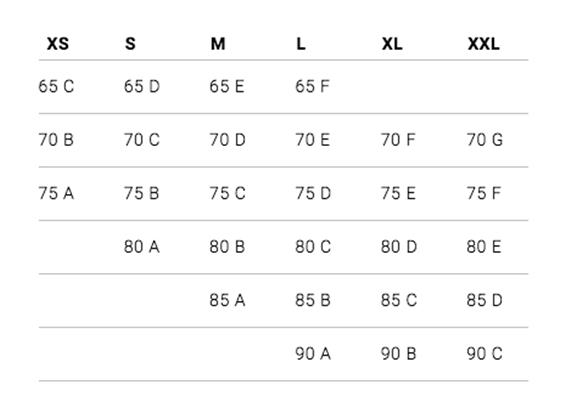This screenshot has width=576, height=418.
Task: Select the 65 F size cell
Action: coord(312,87)
